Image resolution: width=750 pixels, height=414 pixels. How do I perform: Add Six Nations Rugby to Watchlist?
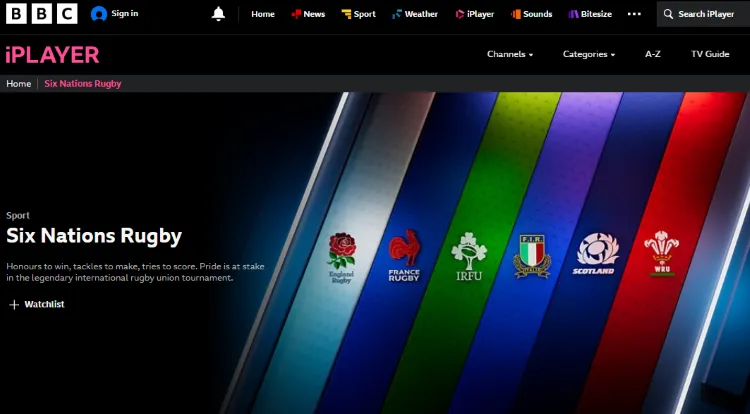point(36,305)
